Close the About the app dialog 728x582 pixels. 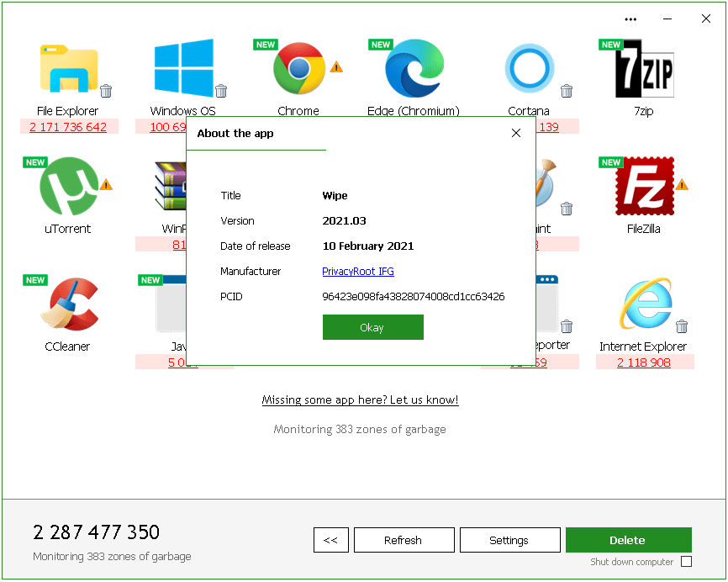pyautogui.click(x=516, y=133)
